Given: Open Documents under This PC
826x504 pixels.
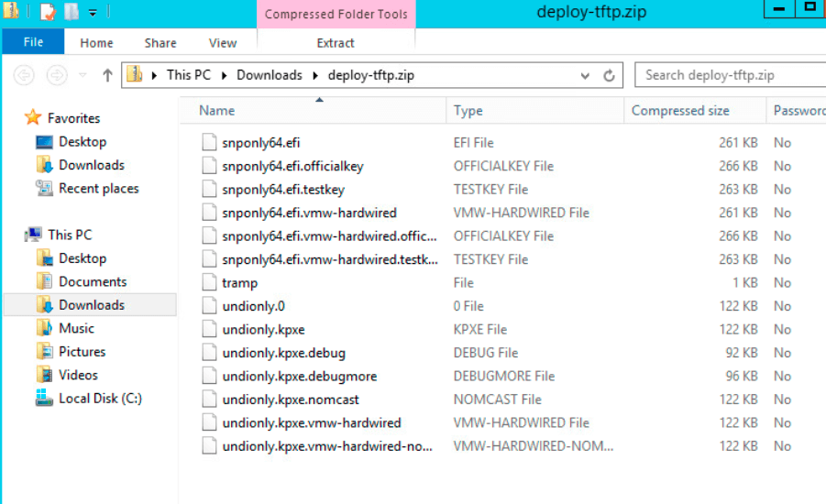Looking at the screenshot, I should coord(93,281).
